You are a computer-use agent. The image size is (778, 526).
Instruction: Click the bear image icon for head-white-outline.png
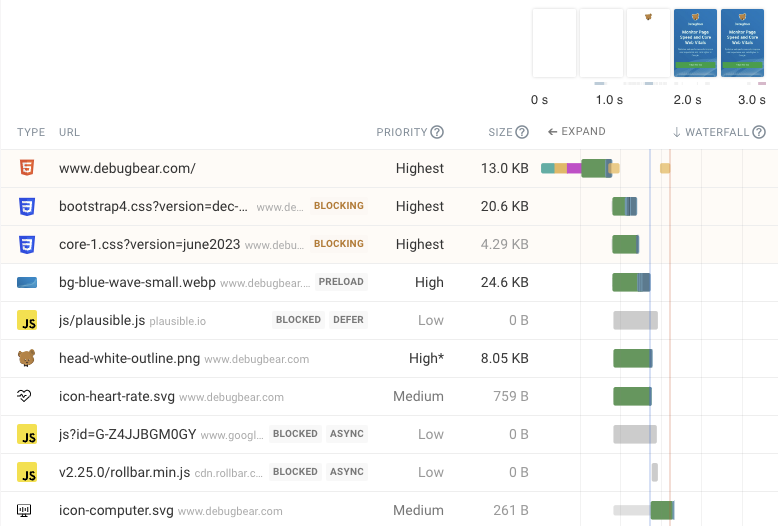[x=26, y=358]
